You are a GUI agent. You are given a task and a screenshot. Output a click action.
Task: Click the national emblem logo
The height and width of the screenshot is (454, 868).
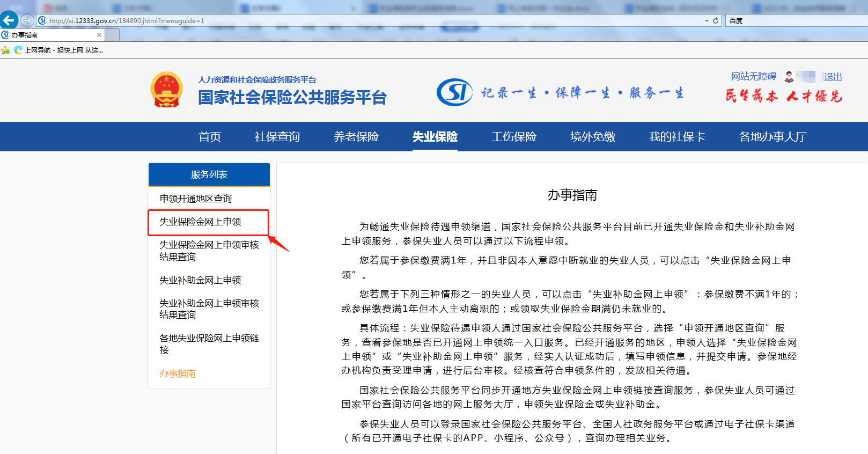tap(166, 90)
